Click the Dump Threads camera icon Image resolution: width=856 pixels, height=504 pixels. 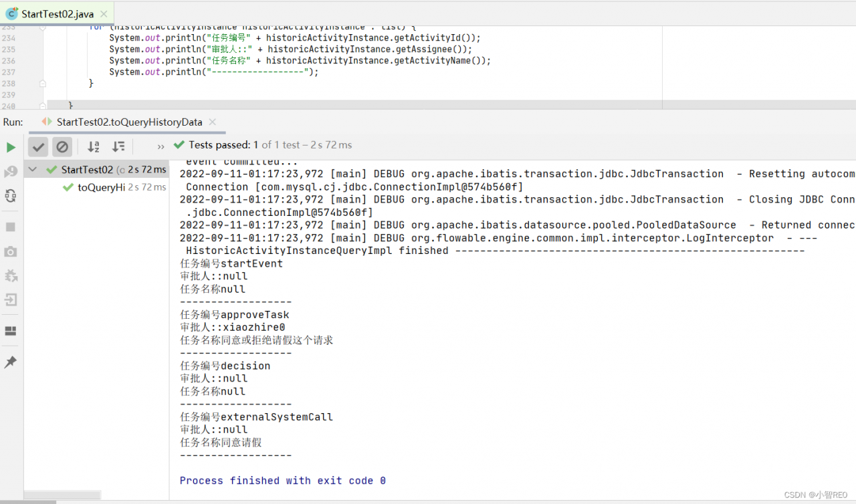click(11, 251)
